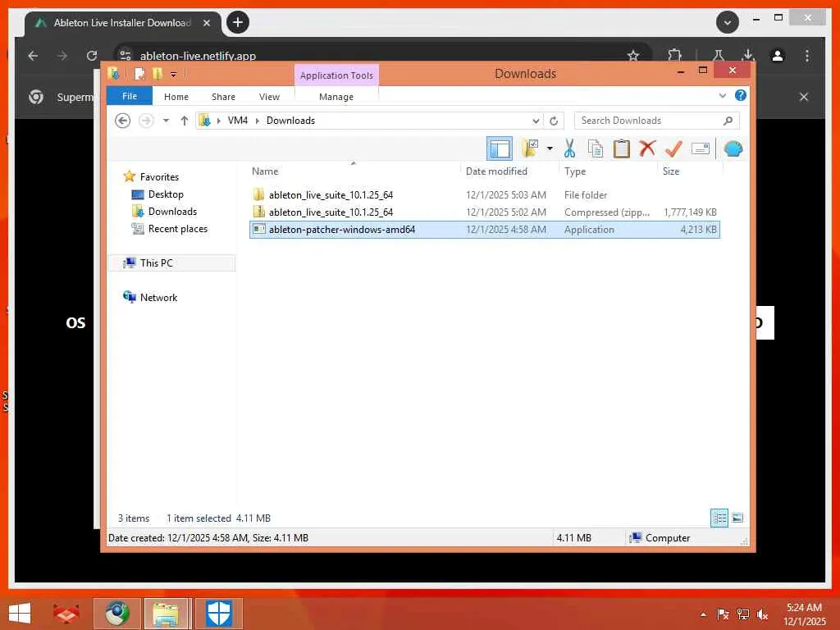
Task: Open the Windows Start button
Action: [20, 614]
